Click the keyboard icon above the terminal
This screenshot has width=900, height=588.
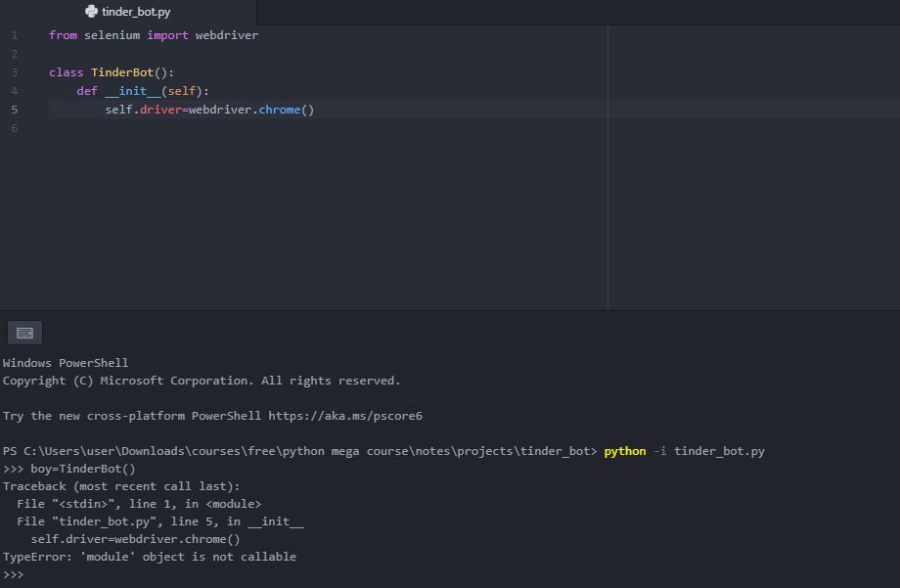24,333
